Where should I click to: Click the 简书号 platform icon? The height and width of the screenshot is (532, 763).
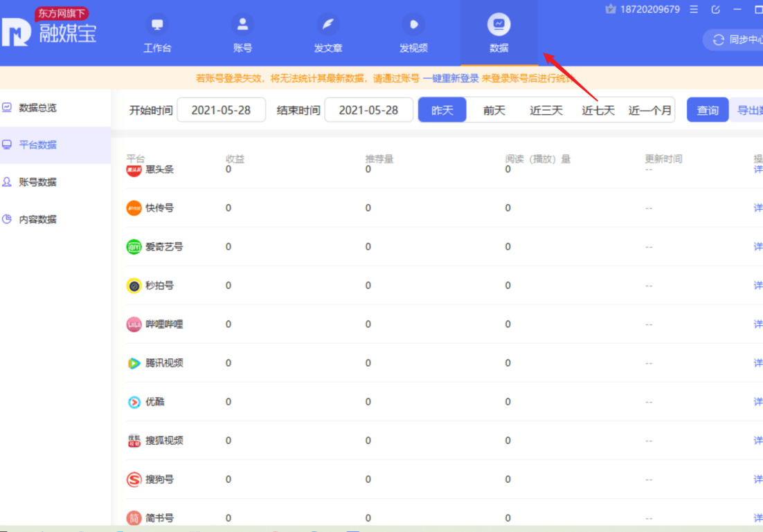coord(134,518)
